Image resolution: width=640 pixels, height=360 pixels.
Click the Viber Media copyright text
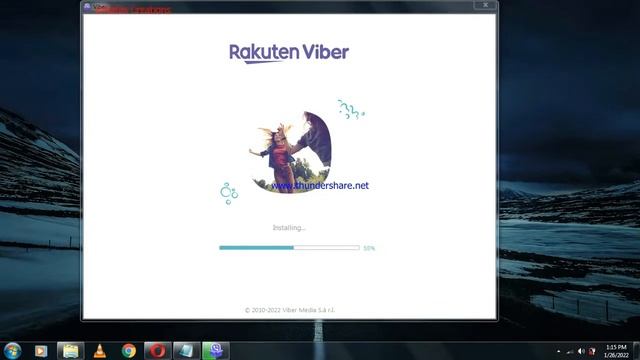[x=290, y=310]
